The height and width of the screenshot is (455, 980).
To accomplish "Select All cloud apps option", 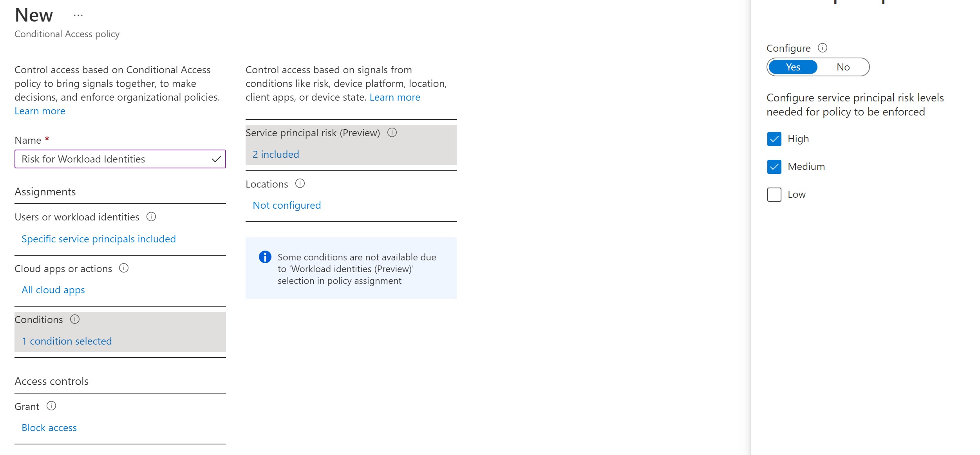I will 52,289.
